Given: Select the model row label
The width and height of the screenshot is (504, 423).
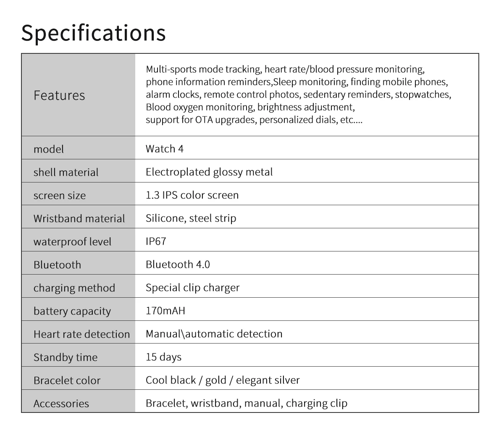Looking at the screenshot, I should click(49, 149).
